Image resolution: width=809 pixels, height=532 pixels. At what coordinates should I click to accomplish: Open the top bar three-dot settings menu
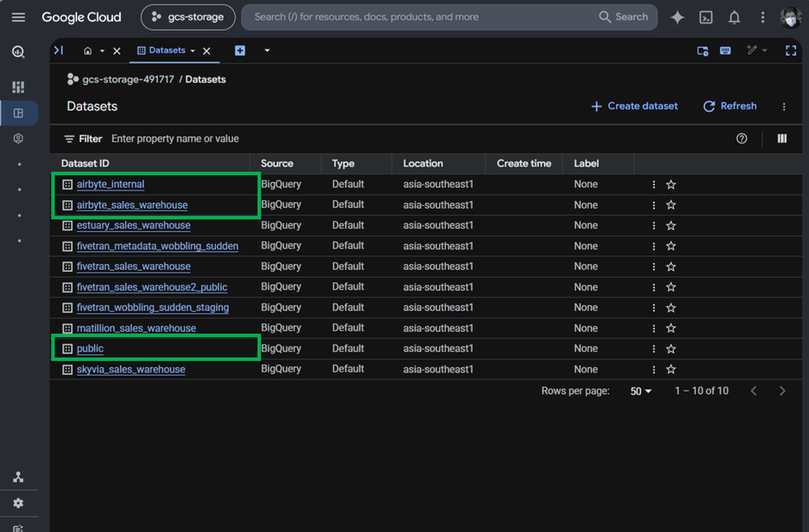click(762, 17)
